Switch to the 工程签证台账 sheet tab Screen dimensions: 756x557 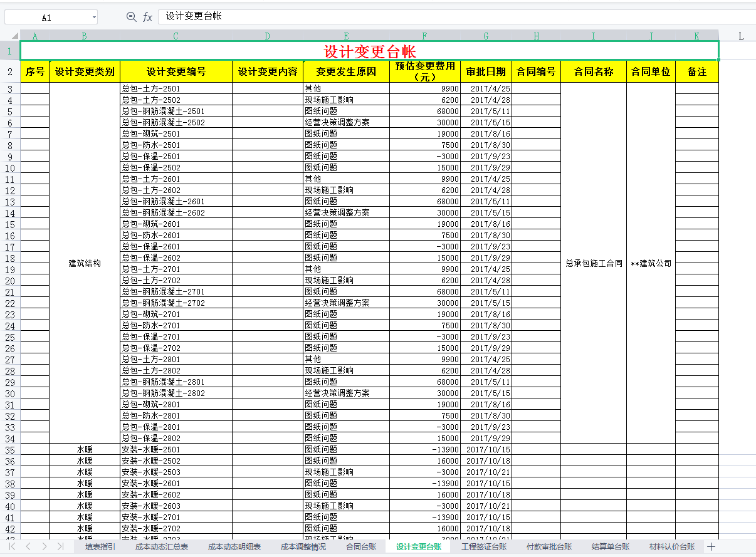coord(484,546)
